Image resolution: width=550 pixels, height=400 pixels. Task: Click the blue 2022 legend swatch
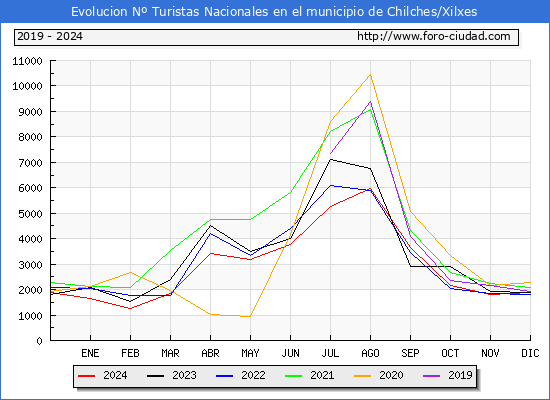click(224, 376)
